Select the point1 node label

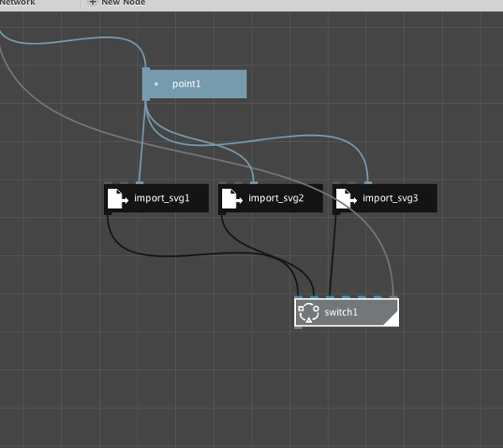(186, 84)
